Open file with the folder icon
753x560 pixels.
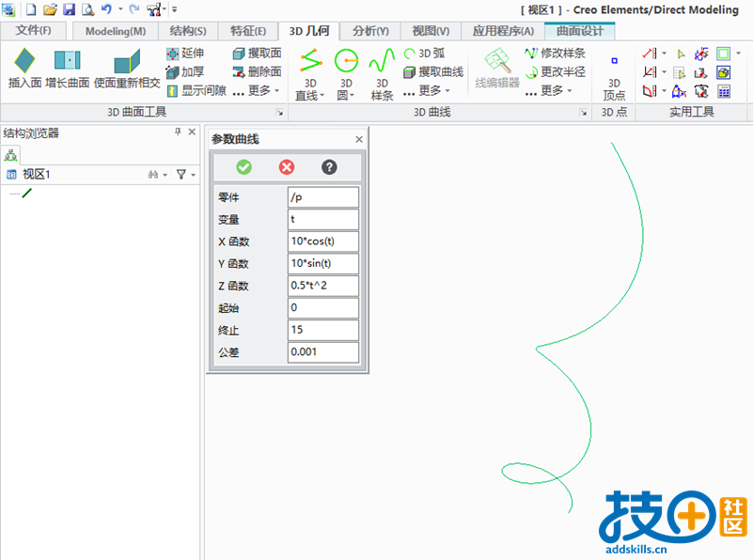pos(50,9)
